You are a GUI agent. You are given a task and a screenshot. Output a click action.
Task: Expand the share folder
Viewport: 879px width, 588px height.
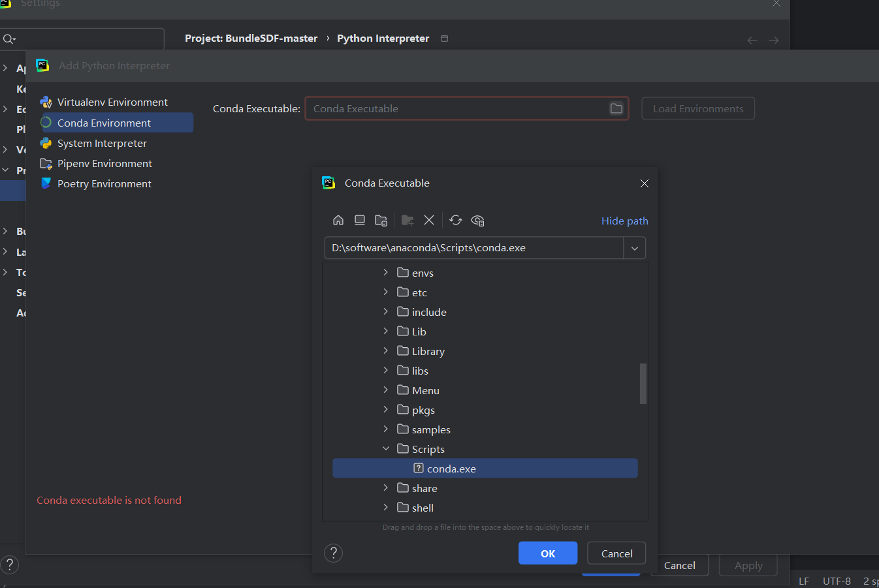click(386, 487)
